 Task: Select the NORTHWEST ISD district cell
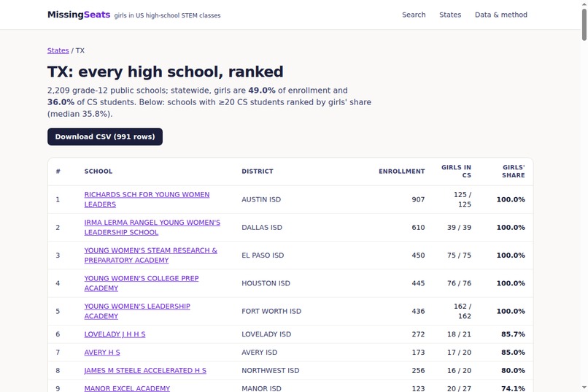[271, 371]
